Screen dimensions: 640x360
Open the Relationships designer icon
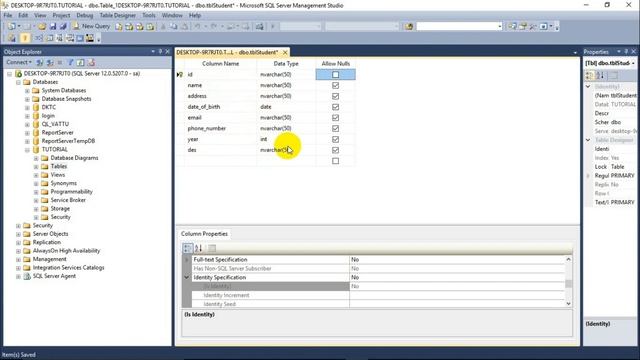(38, 38)
